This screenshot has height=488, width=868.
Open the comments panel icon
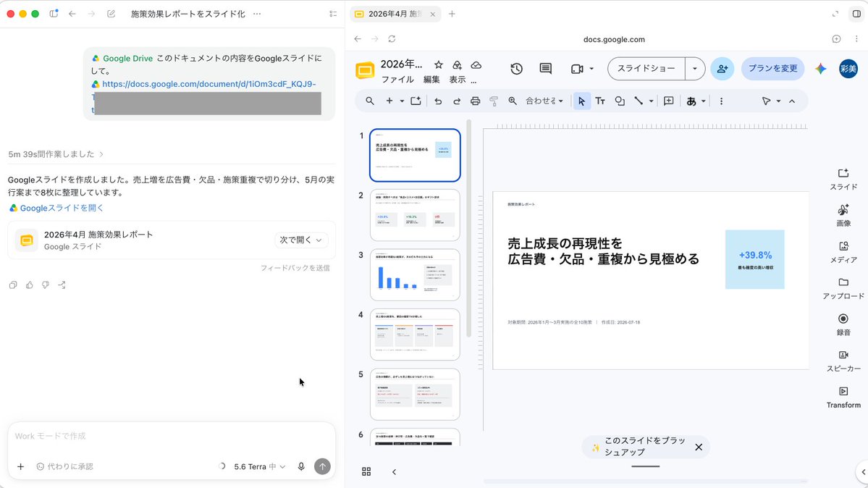tap(546, 69)
